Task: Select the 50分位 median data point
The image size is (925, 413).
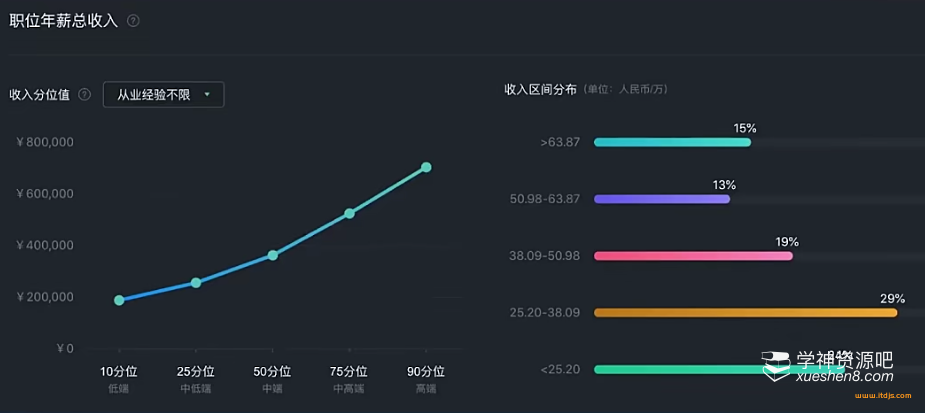Action: (273, 255)
